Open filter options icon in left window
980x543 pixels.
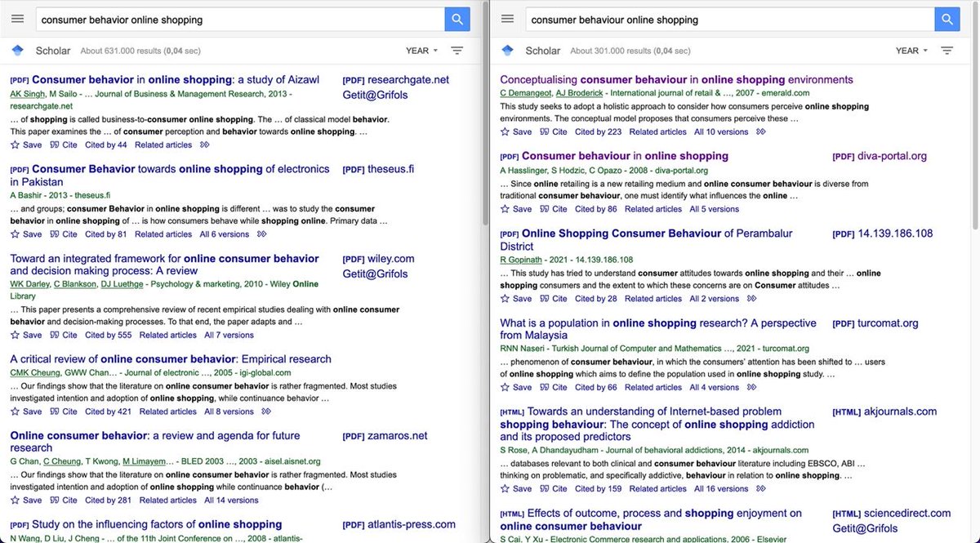(457, 51)
